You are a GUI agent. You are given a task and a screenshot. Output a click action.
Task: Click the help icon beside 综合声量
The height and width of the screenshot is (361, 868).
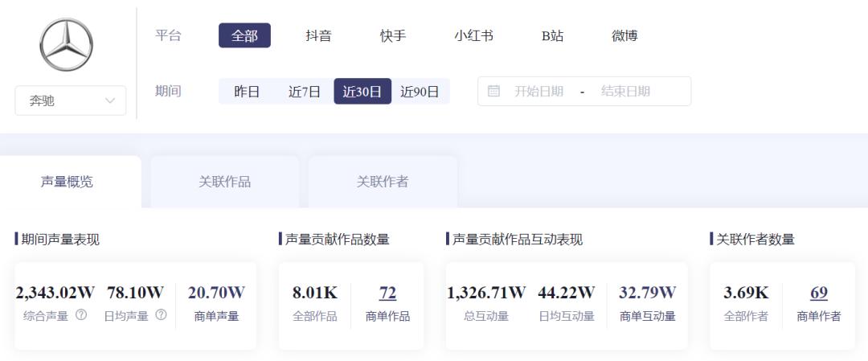point(81,315)
